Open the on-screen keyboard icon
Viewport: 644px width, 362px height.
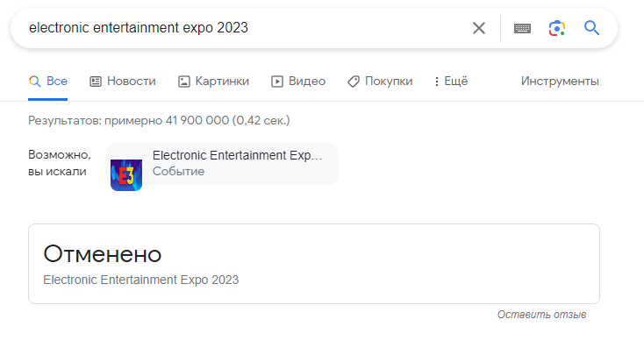click(x=522, y=28)
